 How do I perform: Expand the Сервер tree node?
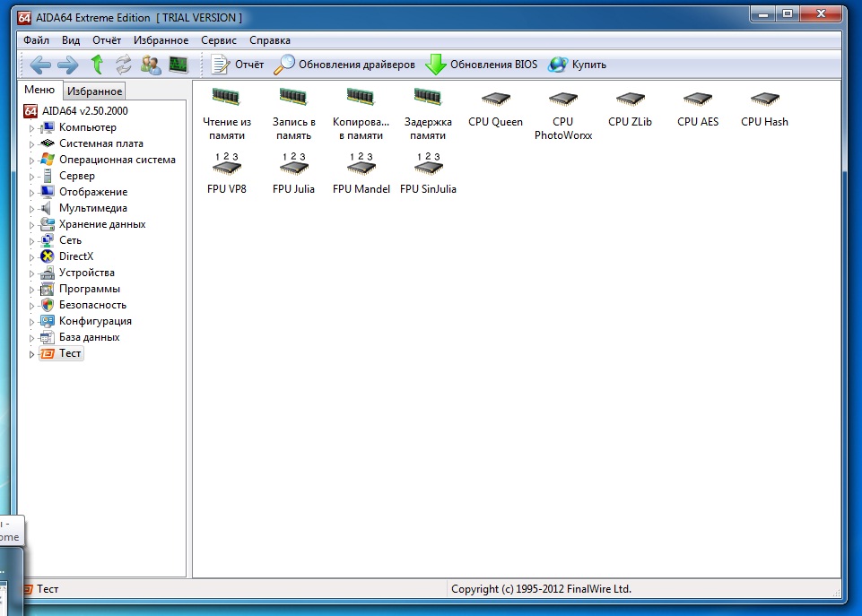click(x=31, y=177)
